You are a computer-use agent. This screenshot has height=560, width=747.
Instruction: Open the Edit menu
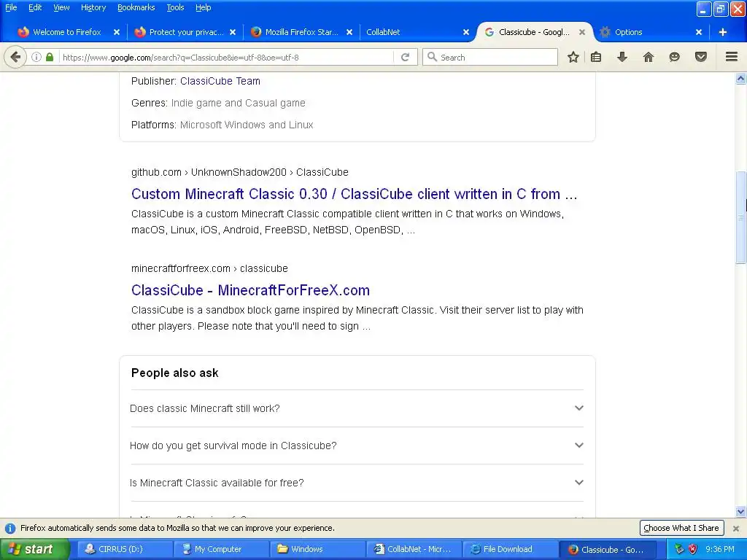[x=35, y=7]
